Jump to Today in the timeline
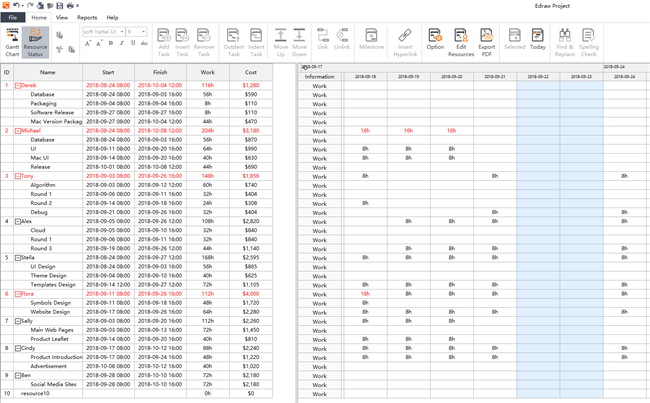This screenshot has height=403, width=650. tap(538, 40)
